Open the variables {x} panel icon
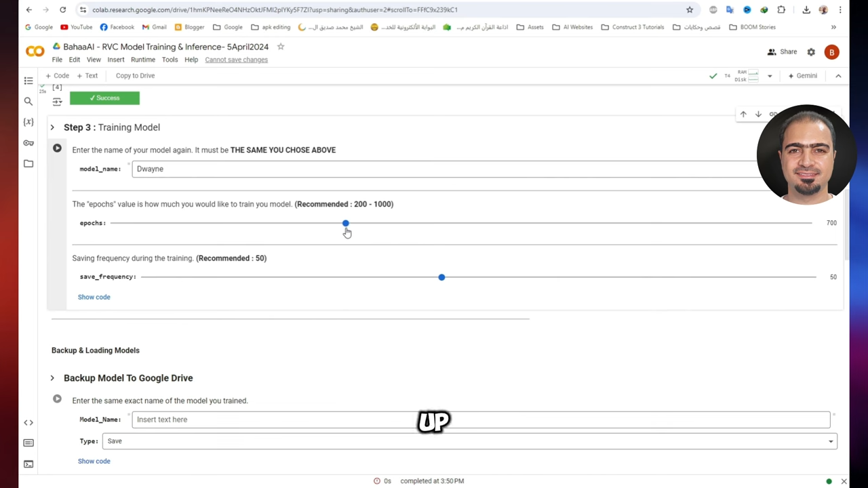 coord(28,122)
